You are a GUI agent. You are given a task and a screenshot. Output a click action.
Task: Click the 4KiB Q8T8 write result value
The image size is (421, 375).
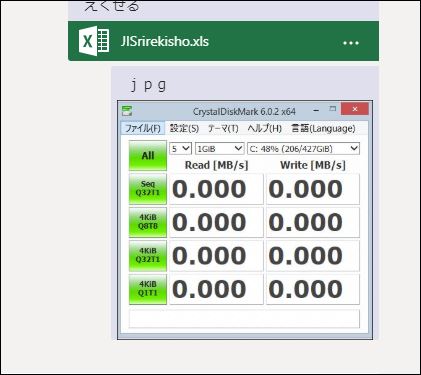[x=313, y=222]
